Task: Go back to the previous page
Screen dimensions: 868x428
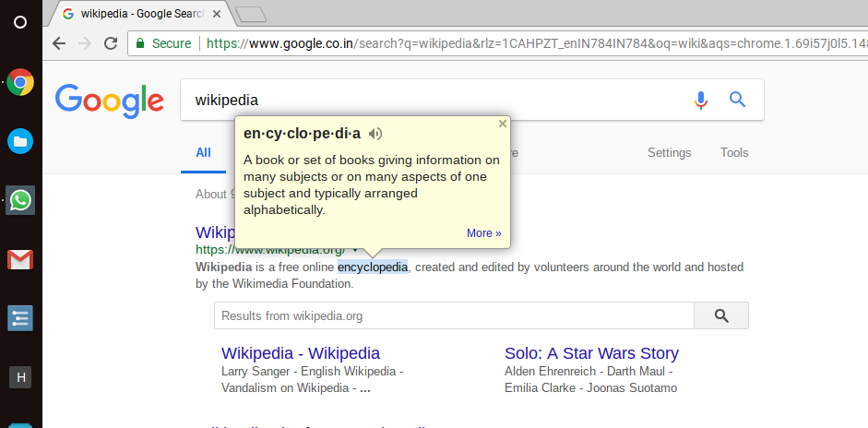Action: 60,43
